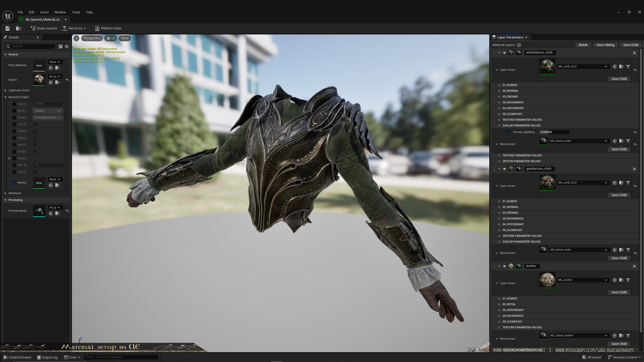Use selected asset for whiteSleeve_cloth layer asset
Viewport: 644px width, 362px height.
pyautogui.click(x=615, y=67)
